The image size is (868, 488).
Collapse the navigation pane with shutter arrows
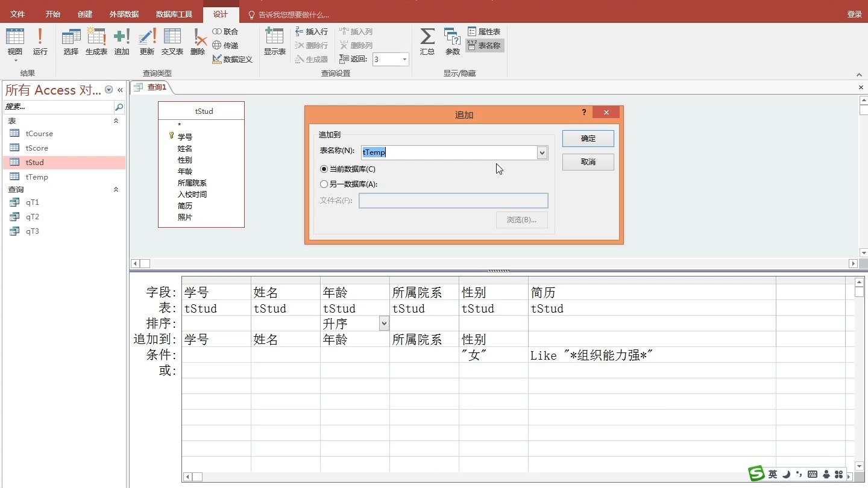pos(120,90)
